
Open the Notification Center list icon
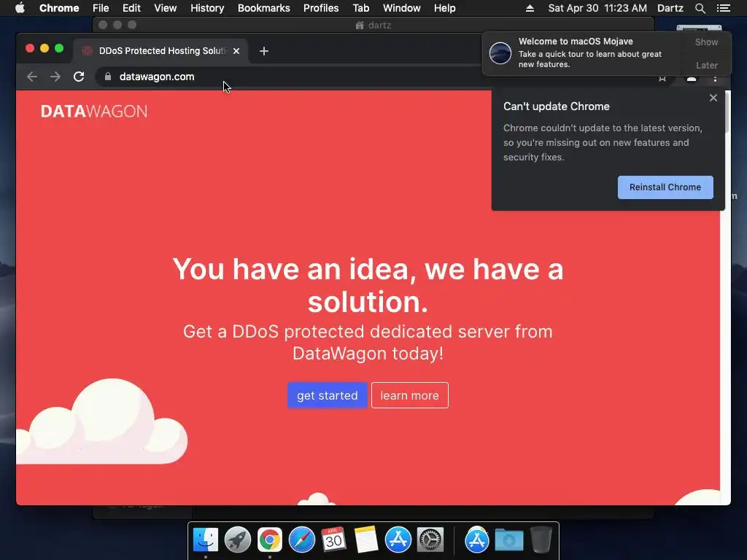click(x=723, y=8)
